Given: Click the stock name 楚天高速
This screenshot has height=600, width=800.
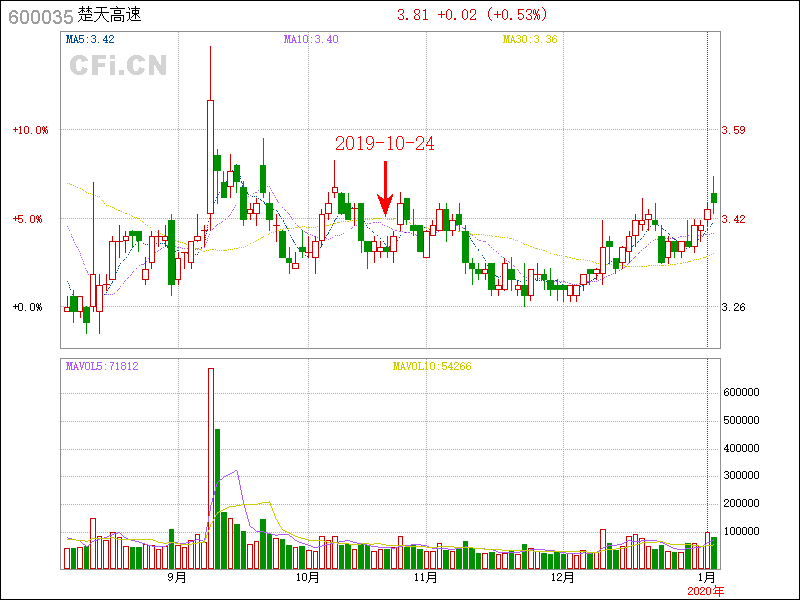Looking at the screenshot, I should point(109,16).
